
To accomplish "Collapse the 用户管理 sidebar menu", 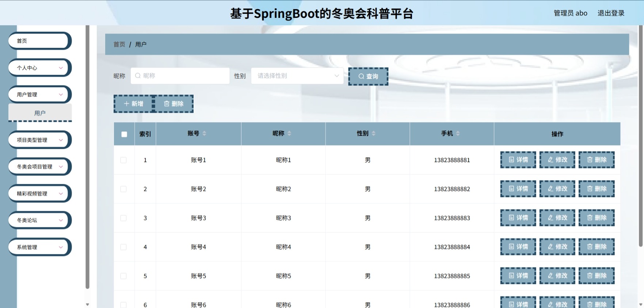I will click(x=40, y=95).
